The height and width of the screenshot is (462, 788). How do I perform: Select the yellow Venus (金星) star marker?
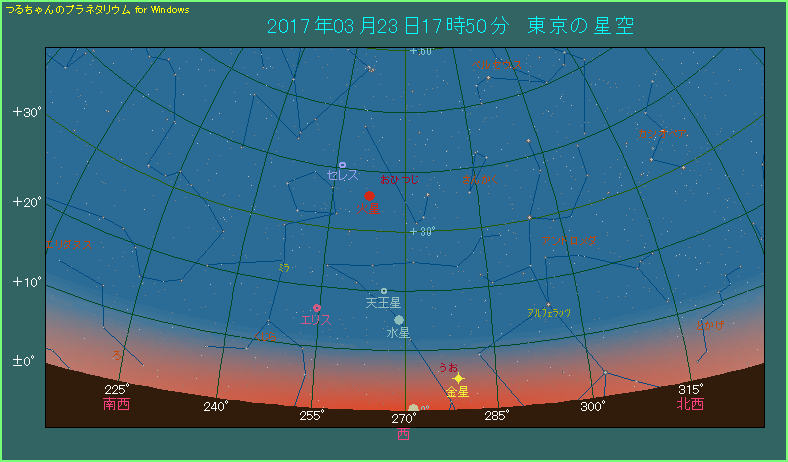pos(458,378)
